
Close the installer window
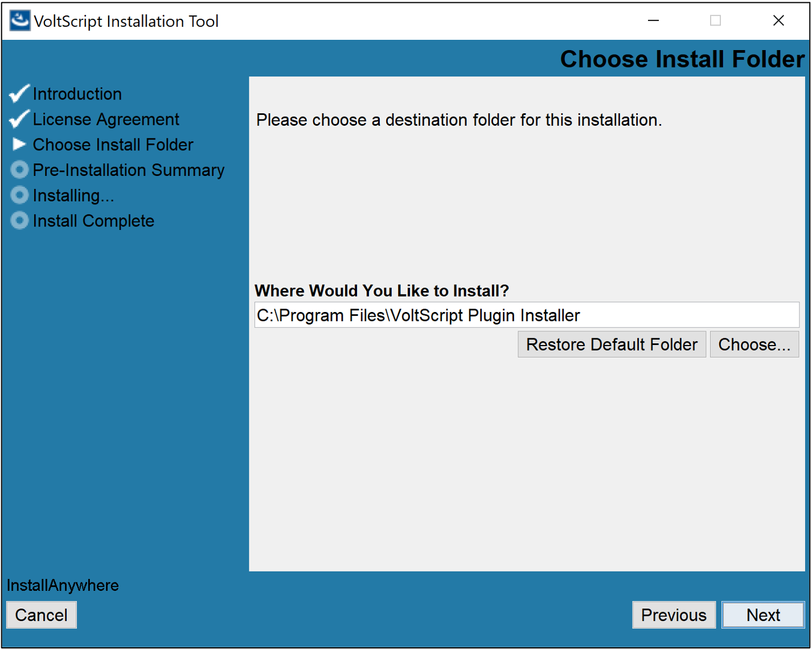coord(778,20)
